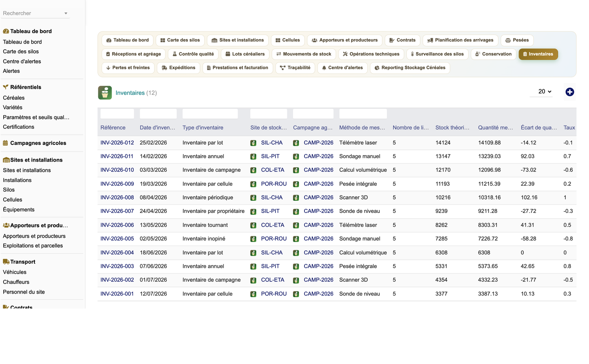Open inventory link INV-2026-012
The image size is (589, 364).
click(x=117, y=143)
